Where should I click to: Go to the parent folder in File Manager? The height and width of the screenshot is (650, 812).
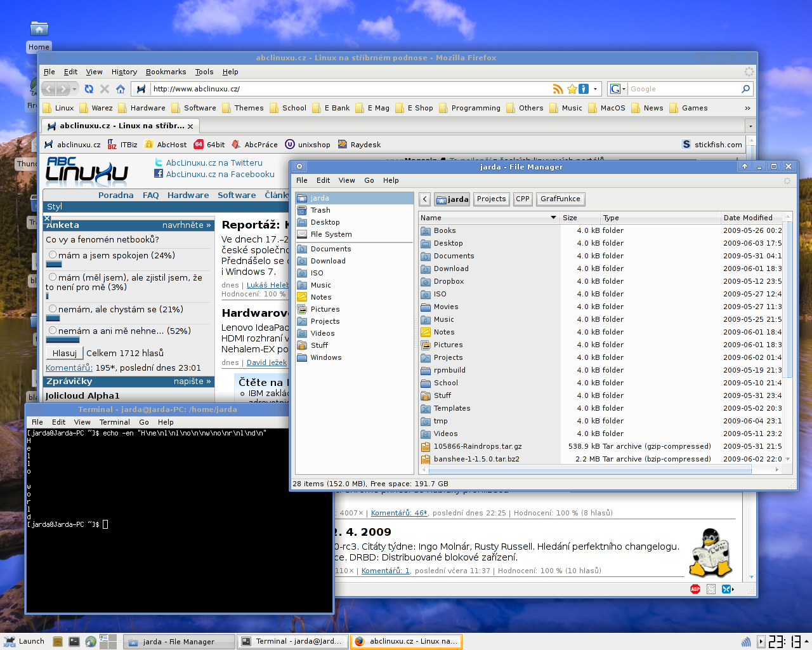[x=424, y=199]
